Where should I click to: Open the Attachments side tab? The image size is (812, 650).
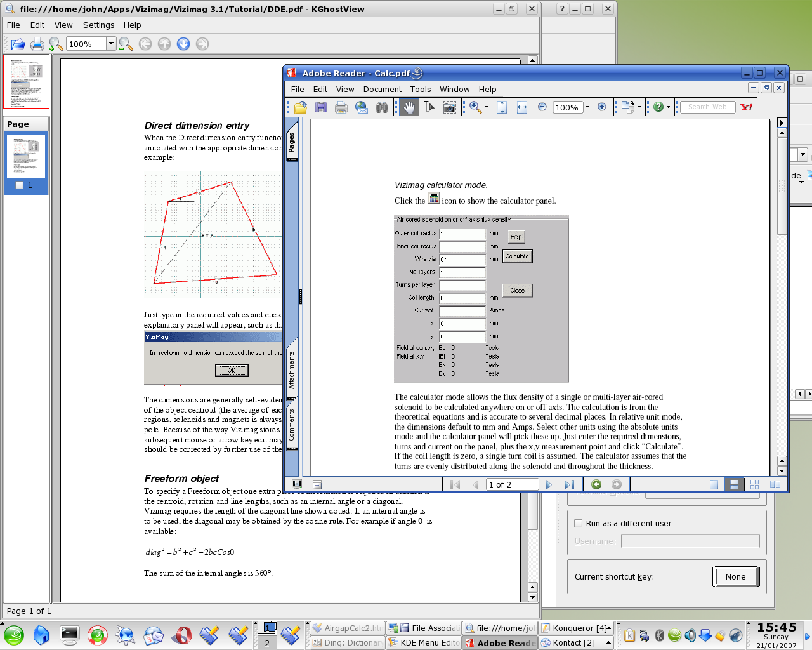pos(292,370)
